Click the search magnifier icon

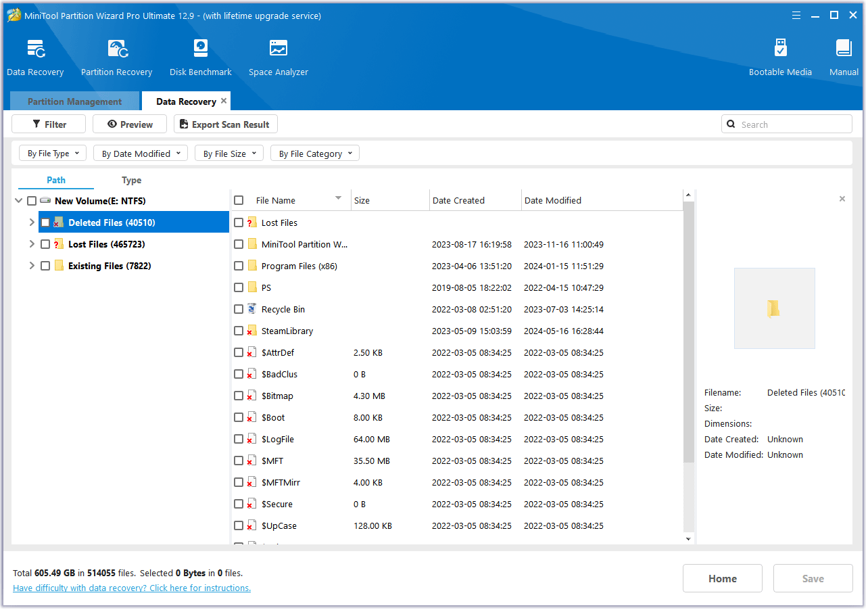pyautogui.click(x=731, y=124)
